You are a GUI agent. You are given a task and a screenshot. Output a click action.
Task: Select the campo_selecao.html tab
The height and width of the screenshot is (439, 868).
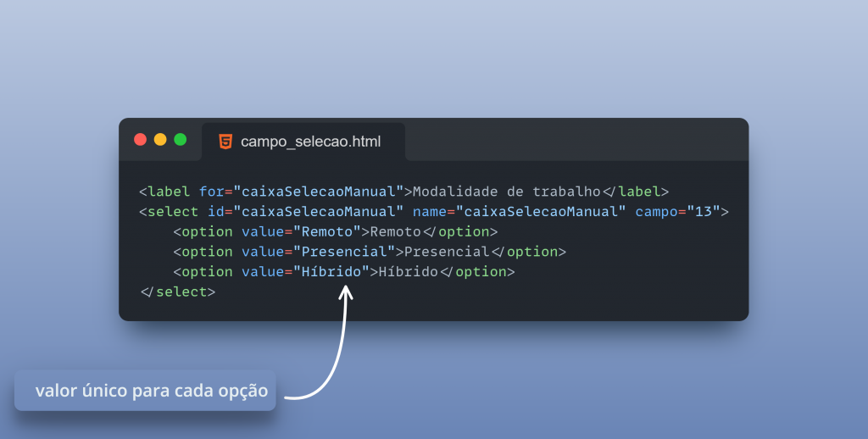303,142
